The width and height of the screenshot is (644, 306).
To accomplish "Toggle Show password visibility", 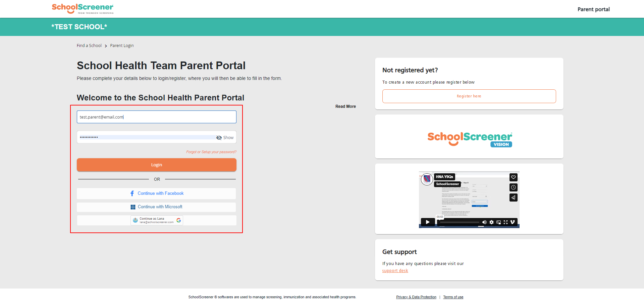I will 225,138.
